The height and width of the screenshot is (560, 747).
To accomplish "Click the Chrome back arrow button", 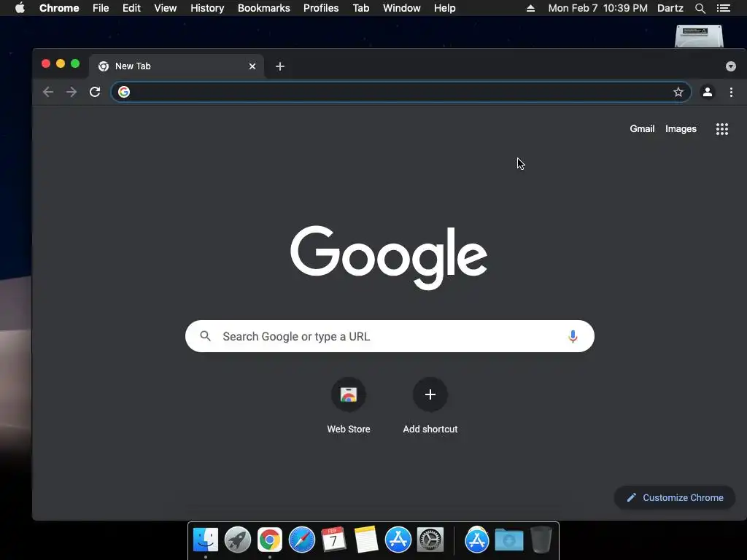I will click(x=48, y=92).
